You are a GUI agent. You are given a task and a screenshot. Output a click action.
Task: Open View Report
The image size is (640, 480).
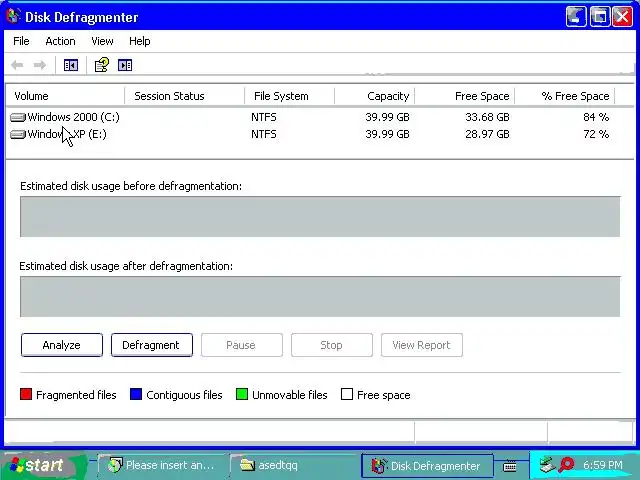pyautogui.click(x=422, y=345)
